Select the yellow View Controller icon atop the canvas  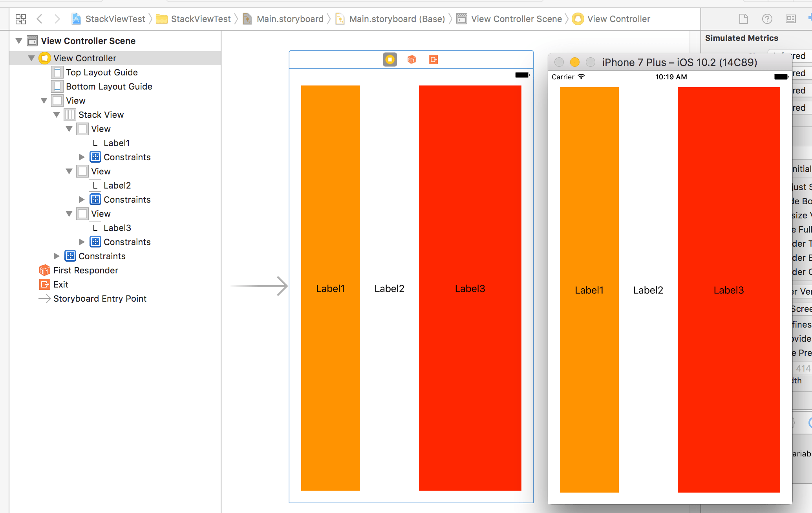[390, 59]
